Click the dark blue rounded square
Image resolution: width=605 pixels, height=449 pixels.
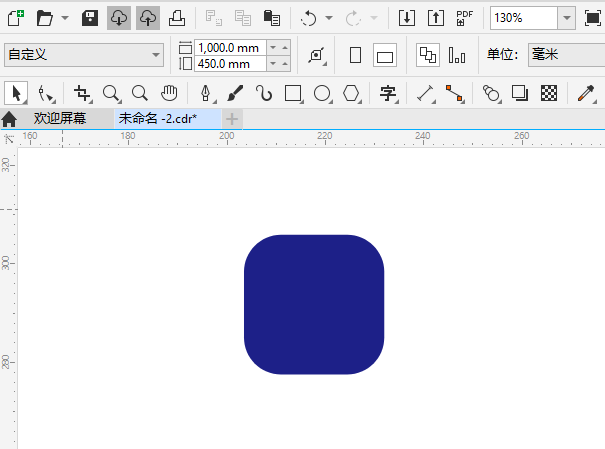click(314, 305)
